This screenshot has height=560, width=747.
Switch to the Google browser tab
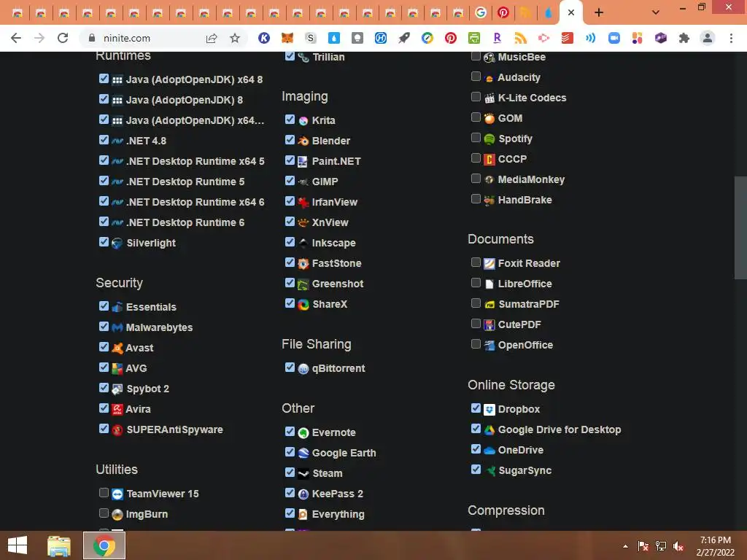click(x=481, y=12)
